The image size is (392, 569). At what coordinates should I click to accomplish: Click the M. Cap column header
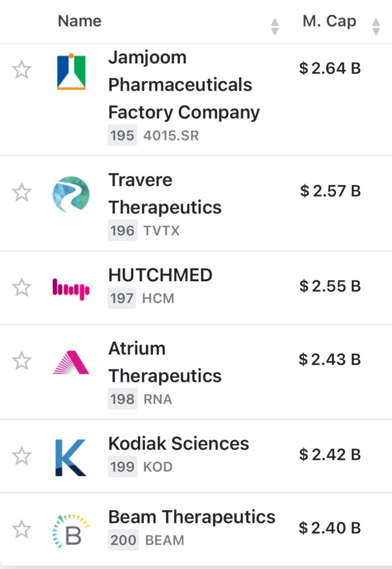point(329,21)
